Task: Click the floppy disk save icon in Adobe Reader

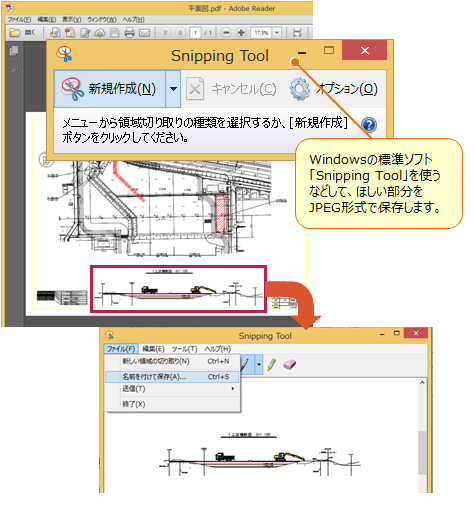Action: tap(115, 32)
